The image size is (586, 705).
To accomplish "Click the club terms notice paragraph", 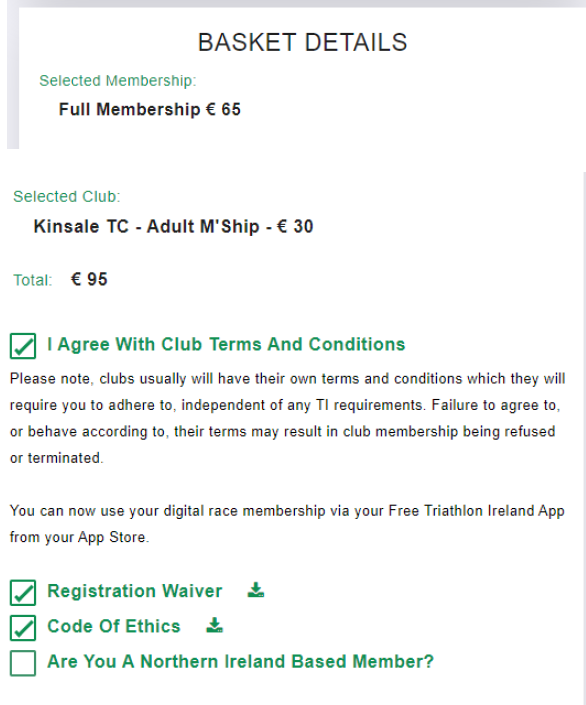I will (287, 418).
